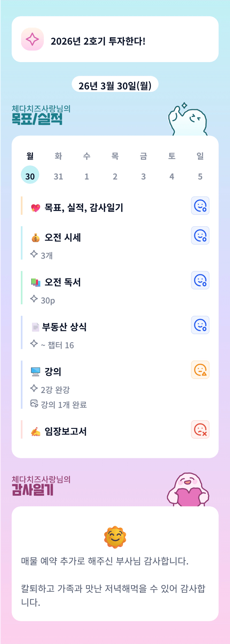Image resolution: width=230 pixels, height=644 pixels.
Task: Click the orange triangle face icon for 강의
Action: coord(200,370)
